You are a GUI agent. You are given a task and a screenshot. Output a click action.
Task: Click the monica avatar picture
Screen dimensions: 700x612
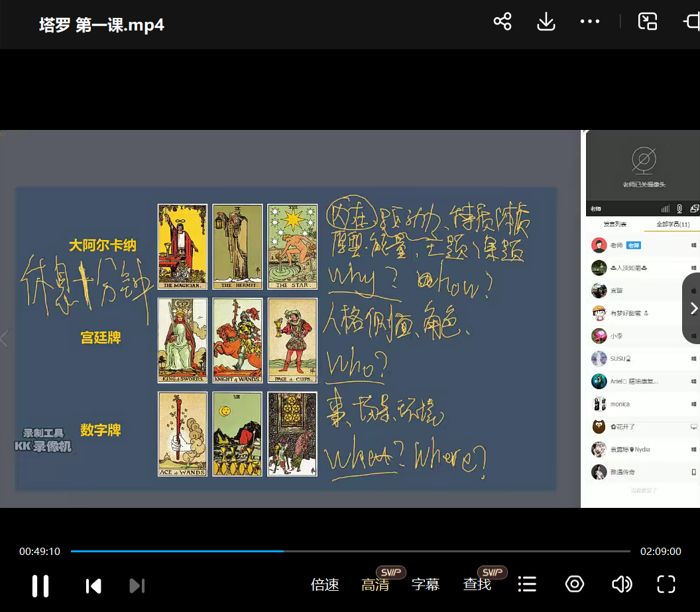click(599, 404)
